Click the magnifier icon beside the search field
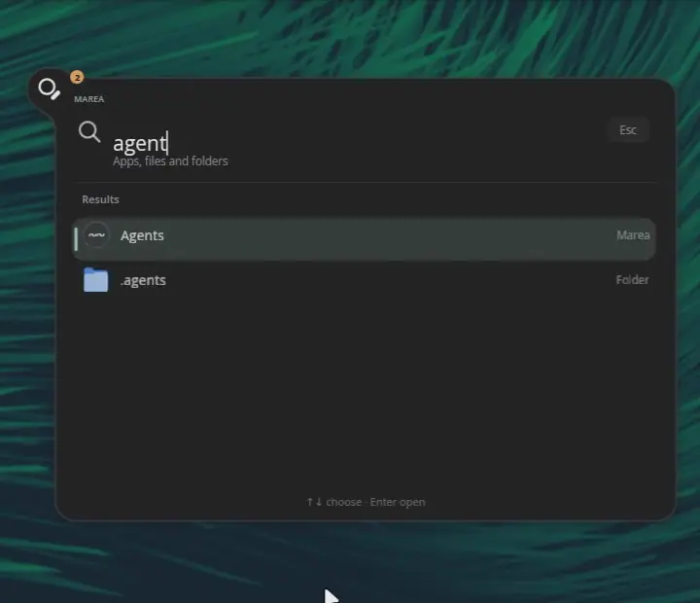Screen dimensions: 700x603 (x=89, y=132)
